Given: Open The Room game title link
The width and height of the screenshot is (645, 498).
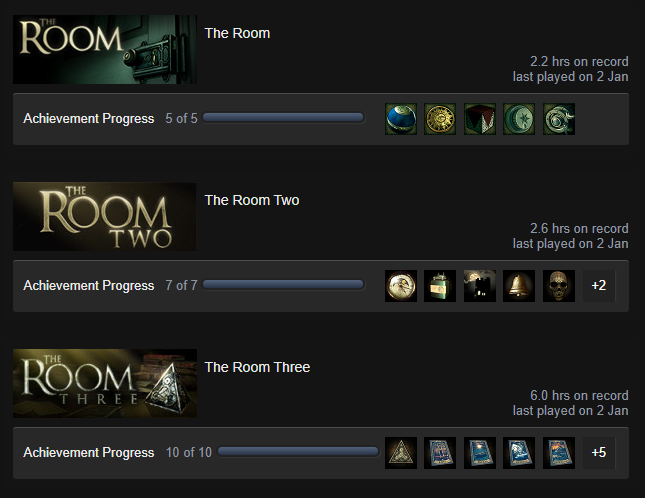Looking at the screenshot, I should pos(237,33).
